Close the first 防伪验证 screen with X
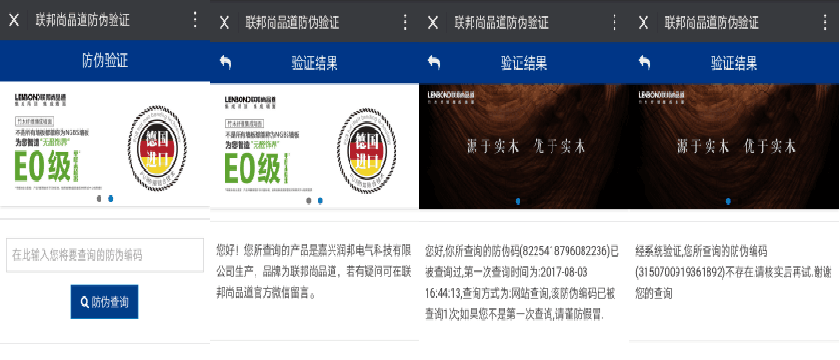The height and width of the screenshot is (360, 840). click(x=14, y=20)
